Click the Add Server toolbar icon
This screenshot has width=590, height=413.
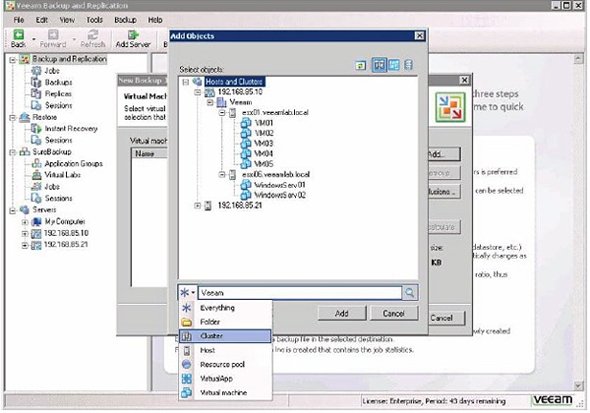tap(133, 35)
